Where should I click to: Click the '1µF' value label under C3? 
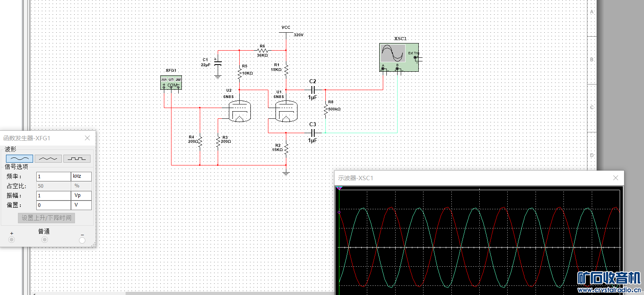tap(313, 140)
